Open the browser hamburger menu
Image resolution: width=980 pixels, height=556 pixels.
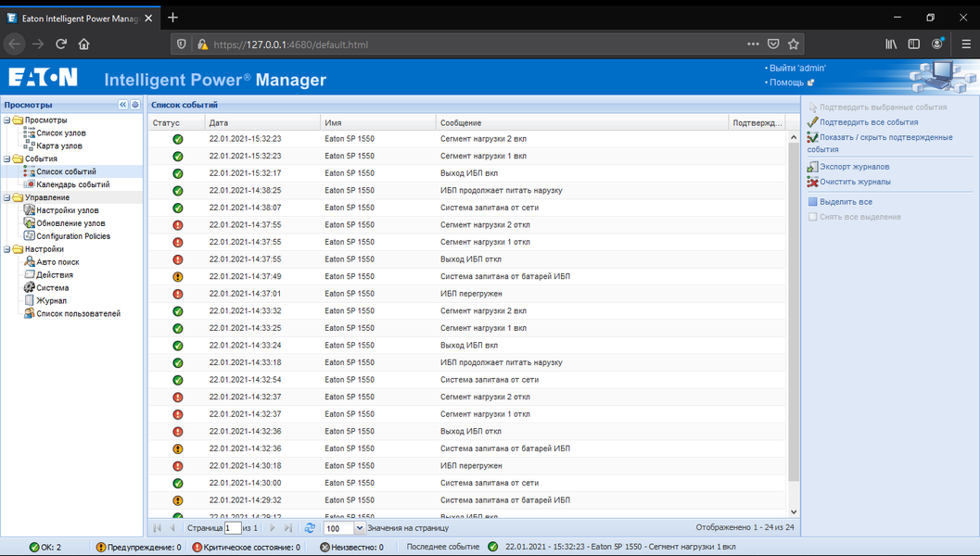click(x=965, y=44)
